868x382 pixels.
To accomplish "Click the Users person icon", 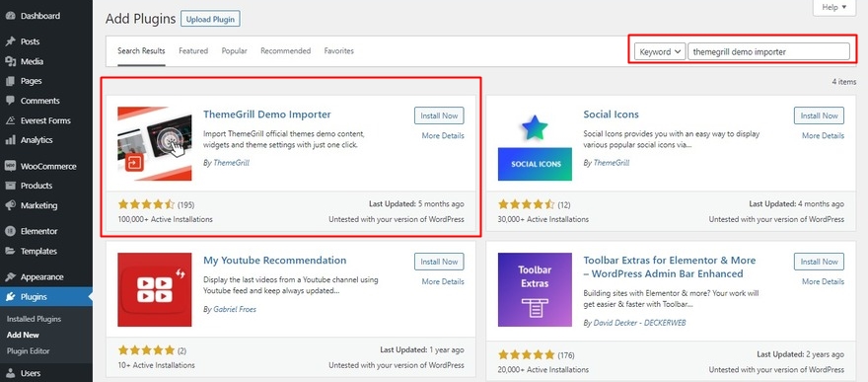I will click(10, 373).
